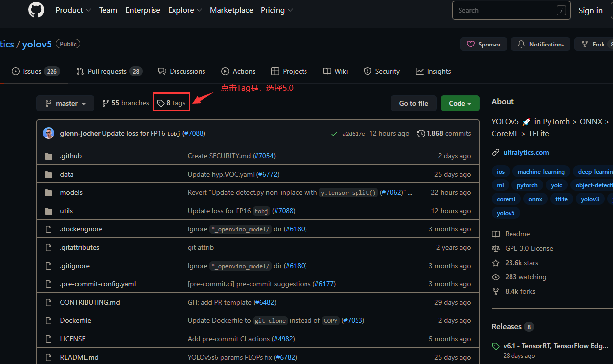Select the tflite topic tag
This screenshot has width=613, height=364.
pos(562,199)
